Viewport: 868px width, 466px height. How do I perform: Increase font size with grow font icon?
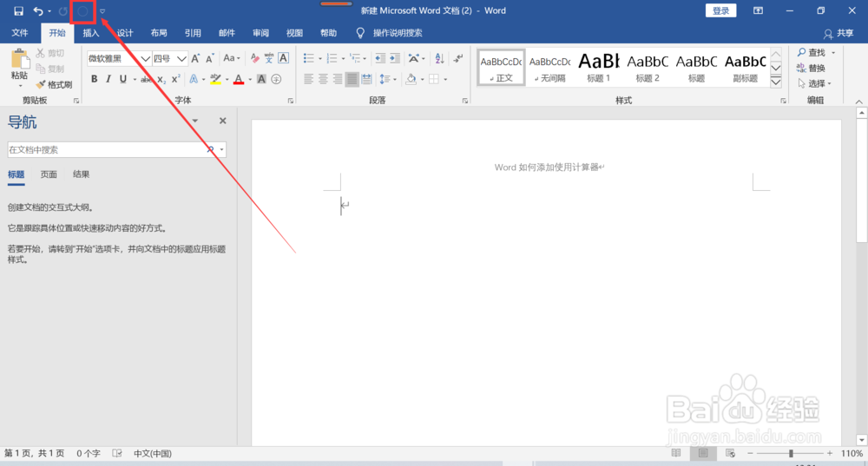pyautogui.click(x=195, y=59)
